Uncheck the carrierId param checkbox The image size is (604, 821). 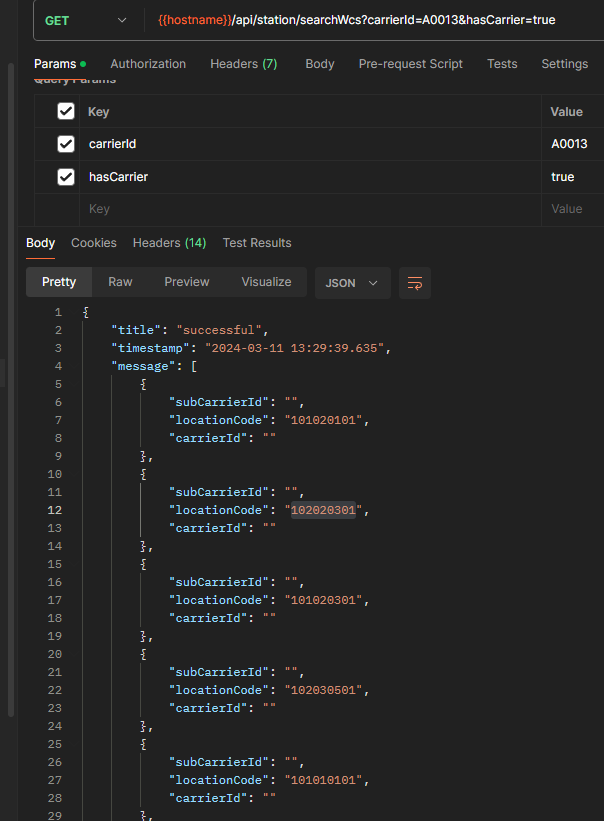click(66, 144)
